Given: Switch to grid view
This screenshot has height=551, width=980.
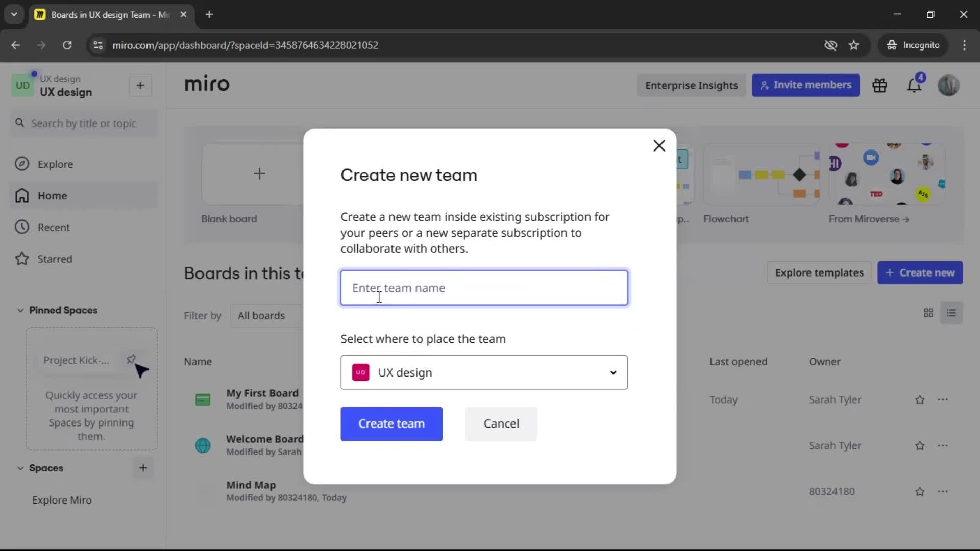Looking at the screenshot, I should [928, 313].
